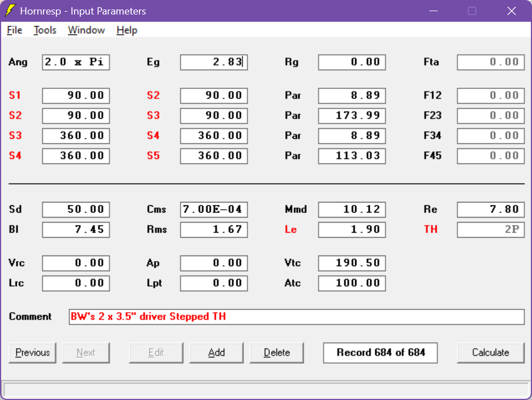Click the Bl input field
The image size is (532, 400).
[x=76, y=229]
